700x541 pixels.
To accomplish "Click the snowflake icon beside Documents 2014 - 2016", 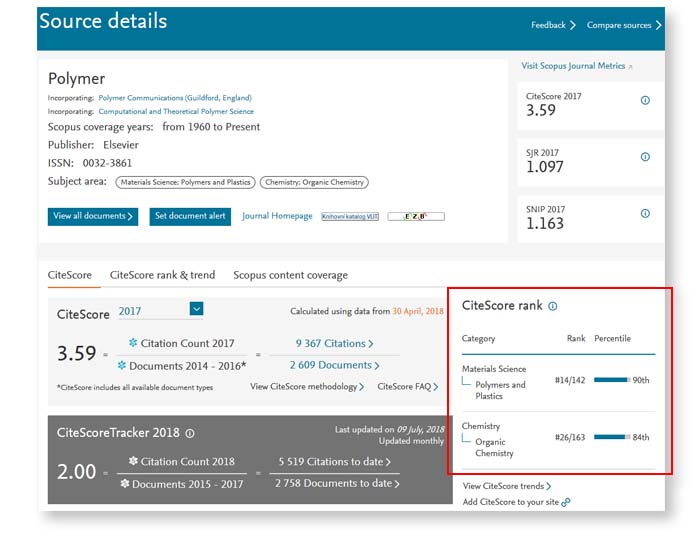I will point(121,366).
